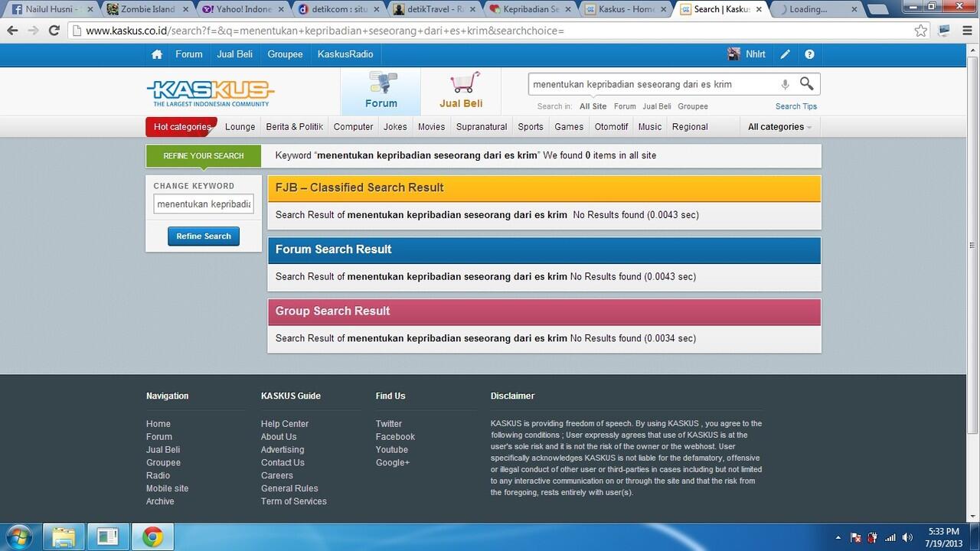Bookmark page with star icon
This screenshot has width=980, height=551.
(x=921, y=31)
